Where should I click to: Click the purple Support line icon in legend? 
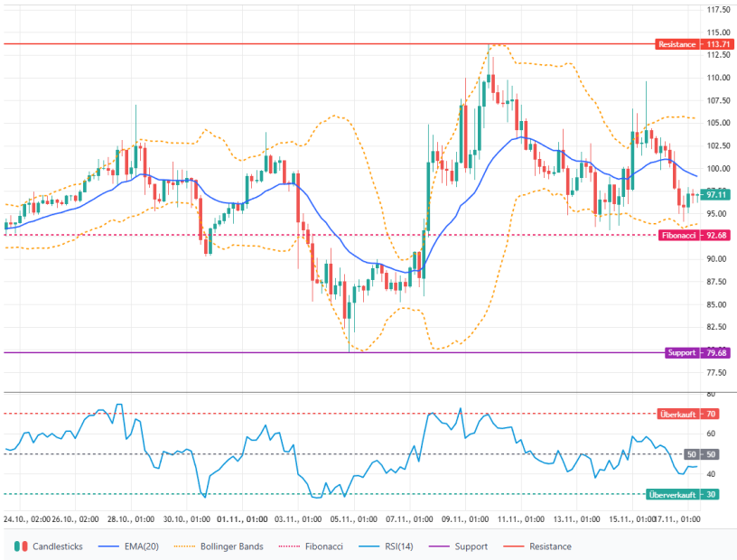coord(440,546)
